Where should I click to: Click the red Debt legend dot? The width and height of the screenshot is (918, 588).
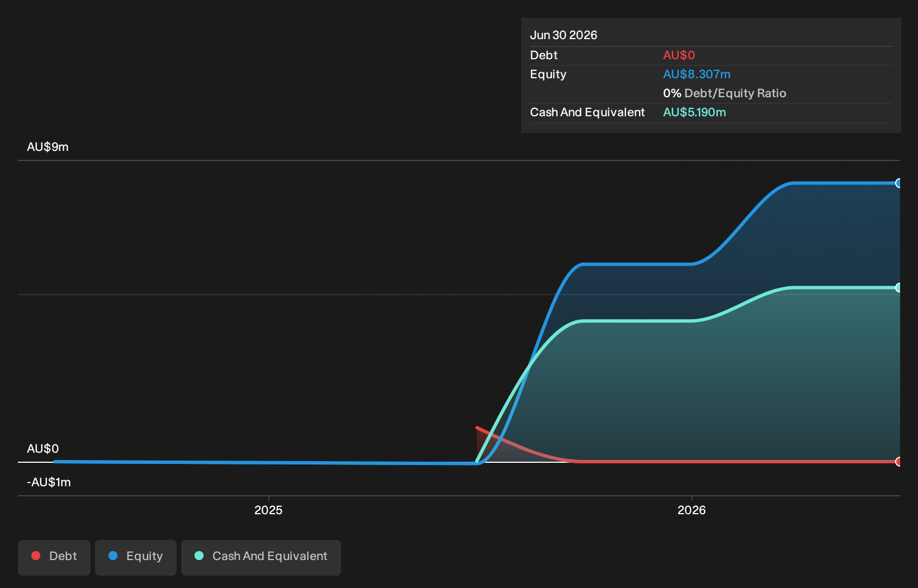(x=36, y=556)
